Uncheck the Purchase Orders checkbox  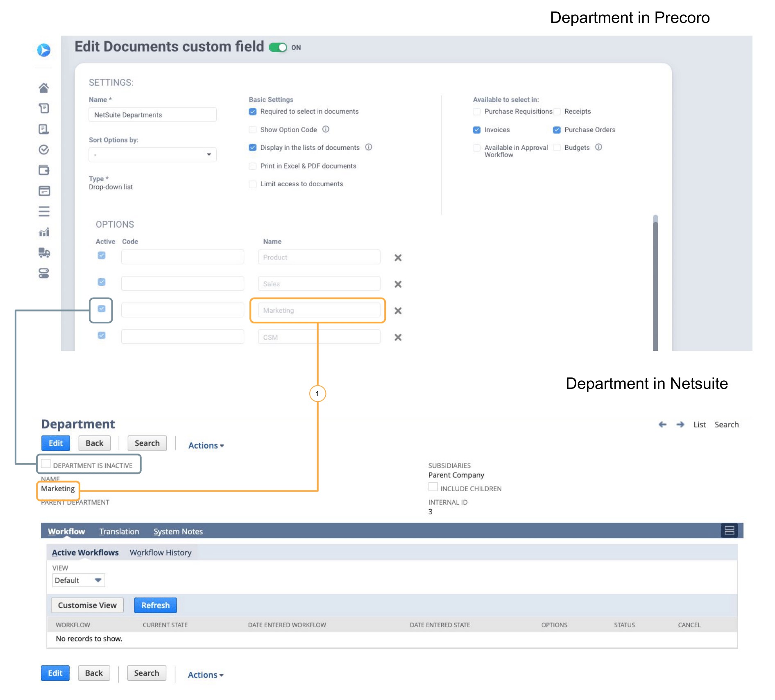coord(557,130)
